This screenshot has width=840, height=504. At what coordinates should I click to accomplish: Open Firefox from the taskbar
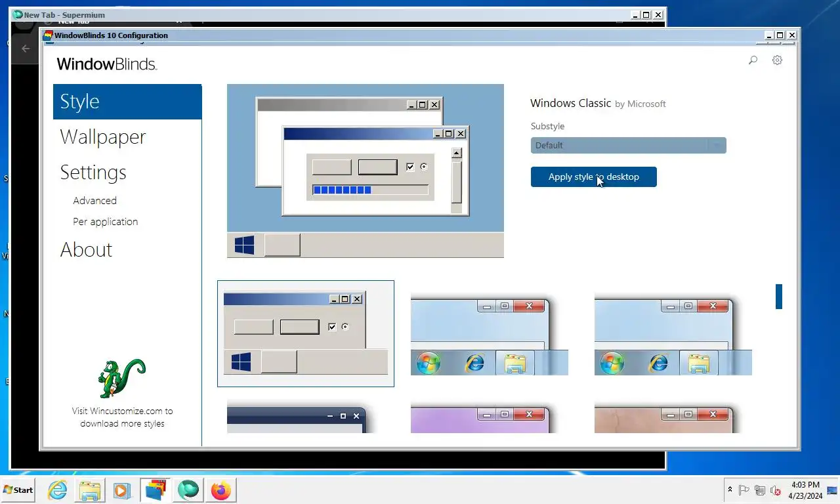tap(221, 490)
